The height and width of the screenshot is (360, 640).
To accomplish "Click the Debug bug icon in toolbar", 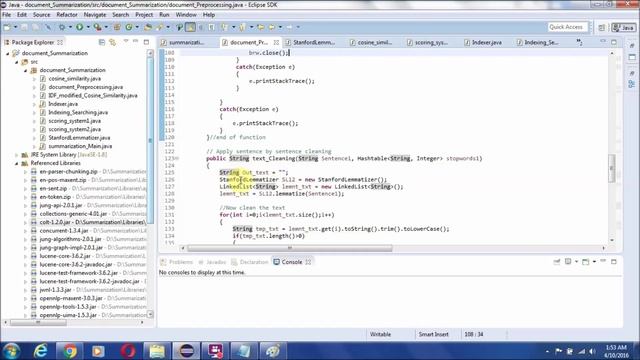I will 62,27.
